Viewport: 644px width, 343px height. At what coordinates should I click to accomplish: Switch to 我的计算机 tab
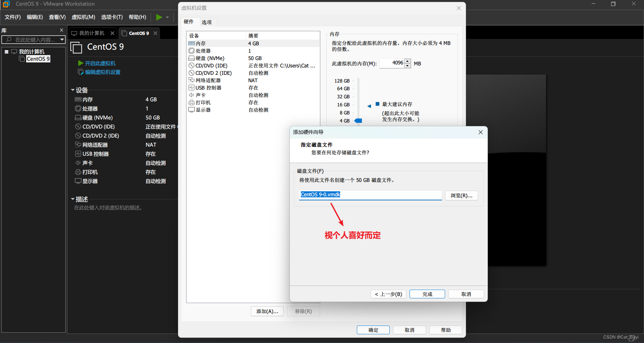point(92,33)
